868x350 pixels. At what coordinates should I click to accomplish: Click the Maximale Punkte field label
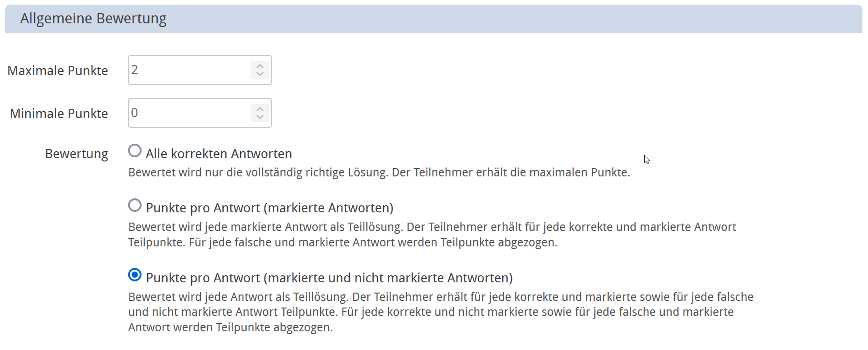tap(57, 70)
